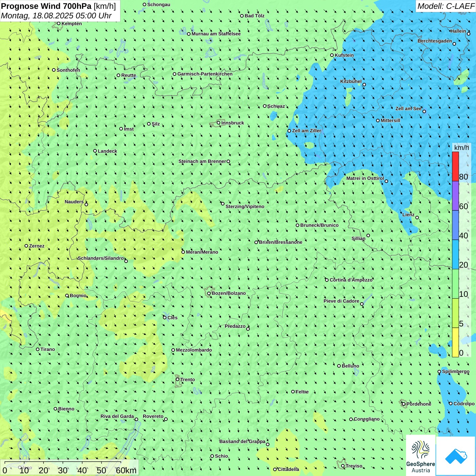Click the 'Meran/Merano' label
Screen dimensions: 476x476
tap(202, 252)
